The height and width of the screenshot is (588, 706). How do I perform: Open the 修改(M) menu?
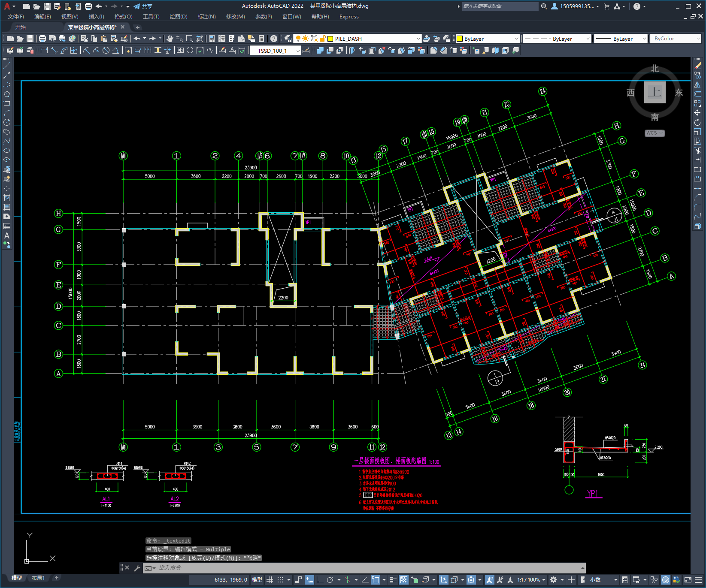click(x=235, y=17)
